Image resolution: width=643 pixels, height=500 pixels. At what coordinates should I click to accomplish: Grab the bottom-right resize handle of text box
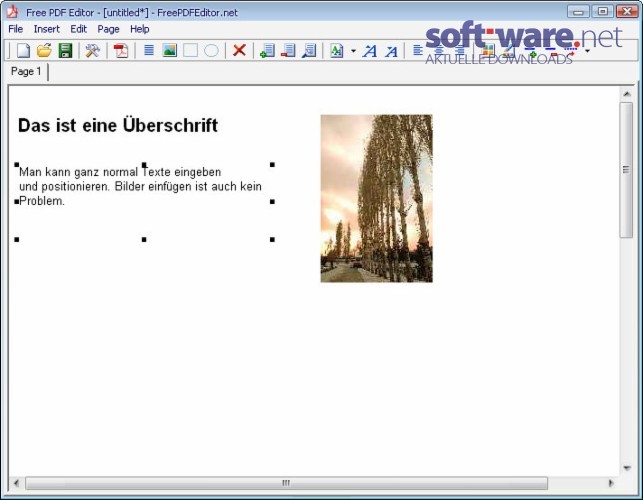[272, 240]
